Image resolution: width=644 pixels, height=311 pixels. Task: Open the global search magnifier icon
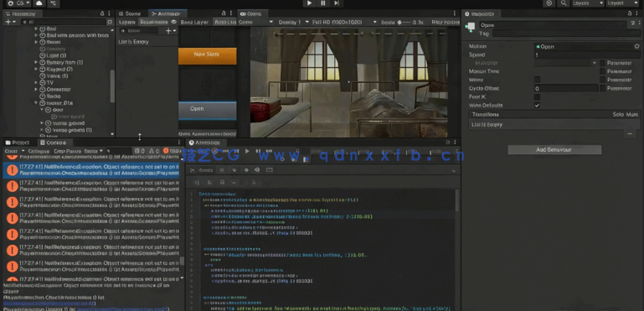click(x=564, y=3)
